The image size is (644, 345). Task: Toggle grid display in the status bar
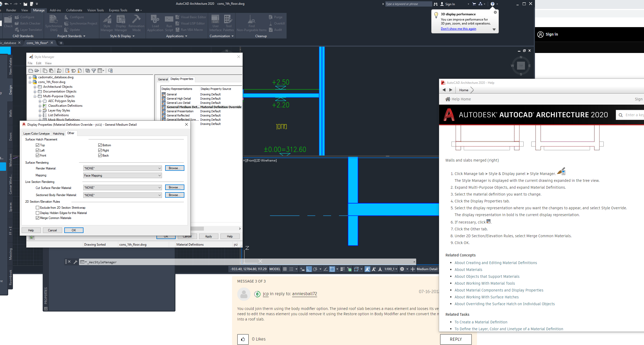(x=284, y=269)
